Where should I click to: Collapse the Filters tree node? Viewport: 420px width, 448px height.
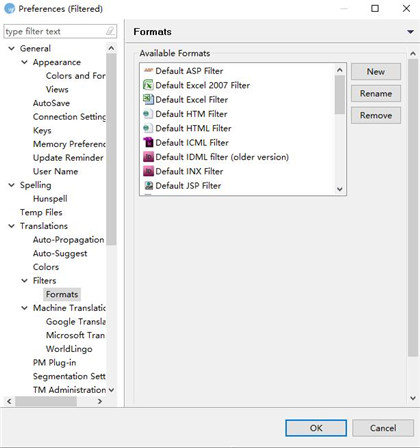(25, 280)
